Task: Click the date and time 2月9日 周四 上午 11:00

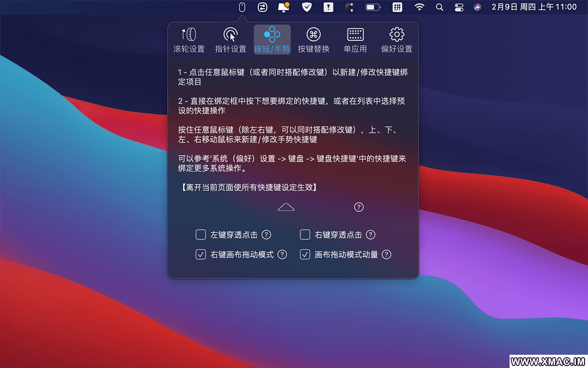Action: tap(534, 7)
